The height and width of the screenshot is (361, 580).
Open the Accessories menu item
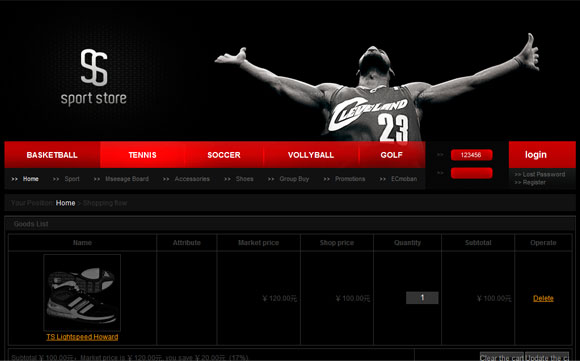pos(192,179)
